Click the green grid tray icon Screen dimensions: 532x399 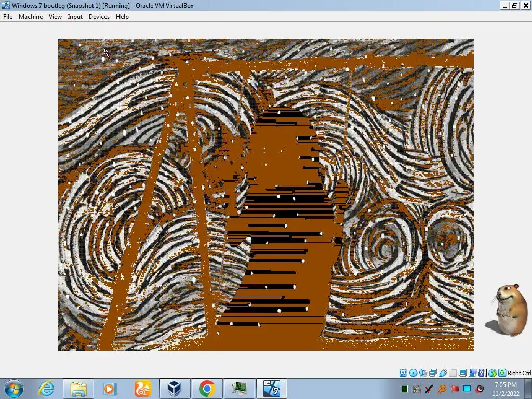pos(404,389)
